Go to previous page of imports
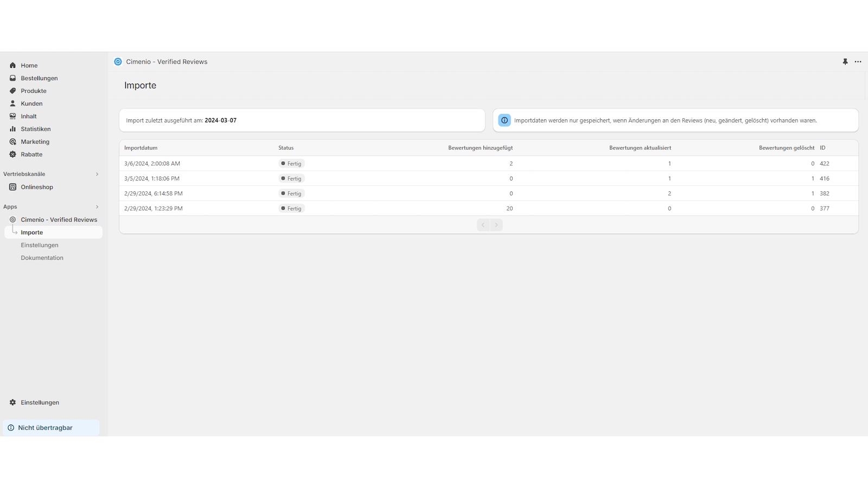Screen dimensions: 868x488 pos(483,225)
